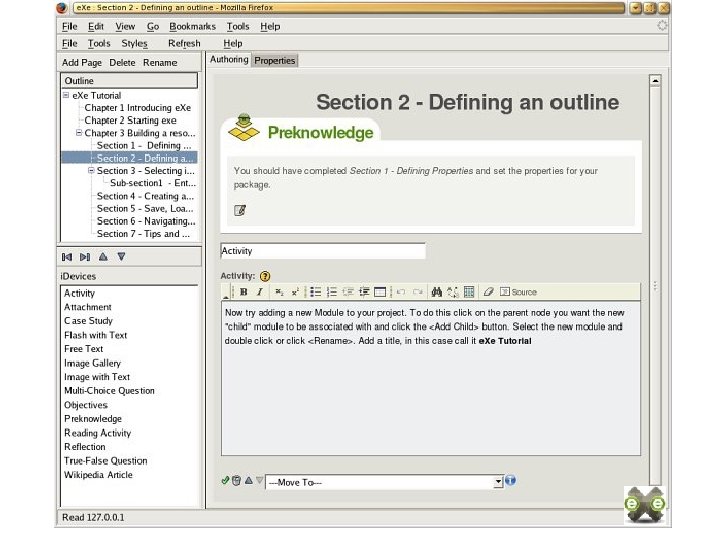720x540 pixels.
Task: Click the eXe Help menu
Action: tap(233, 44)
